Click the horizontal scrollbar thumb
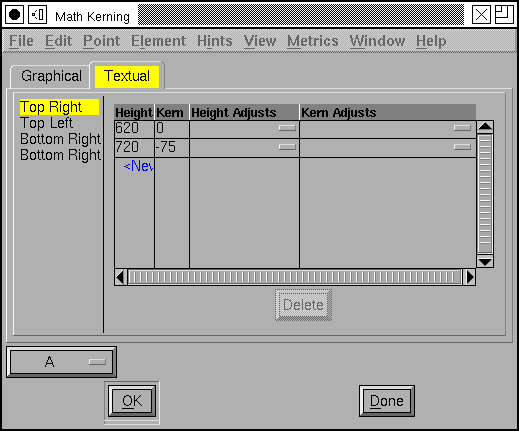This screenshot has width=519, height=431. tap(295, 277)
